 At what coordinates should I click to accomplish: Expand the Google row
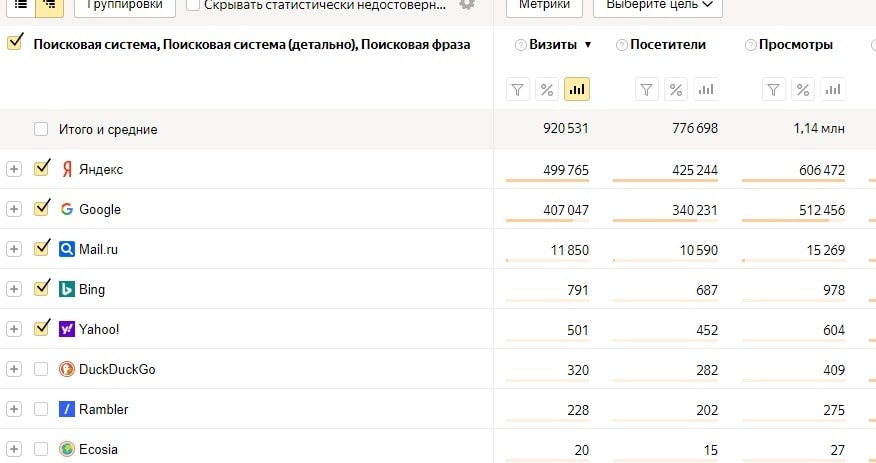pos(13,209)
